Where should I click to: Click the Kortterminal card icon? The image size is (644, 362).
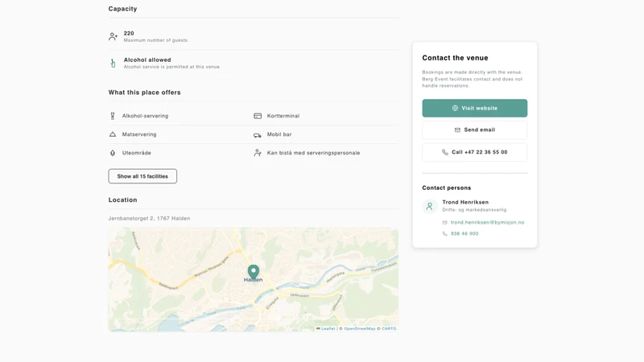258,116
